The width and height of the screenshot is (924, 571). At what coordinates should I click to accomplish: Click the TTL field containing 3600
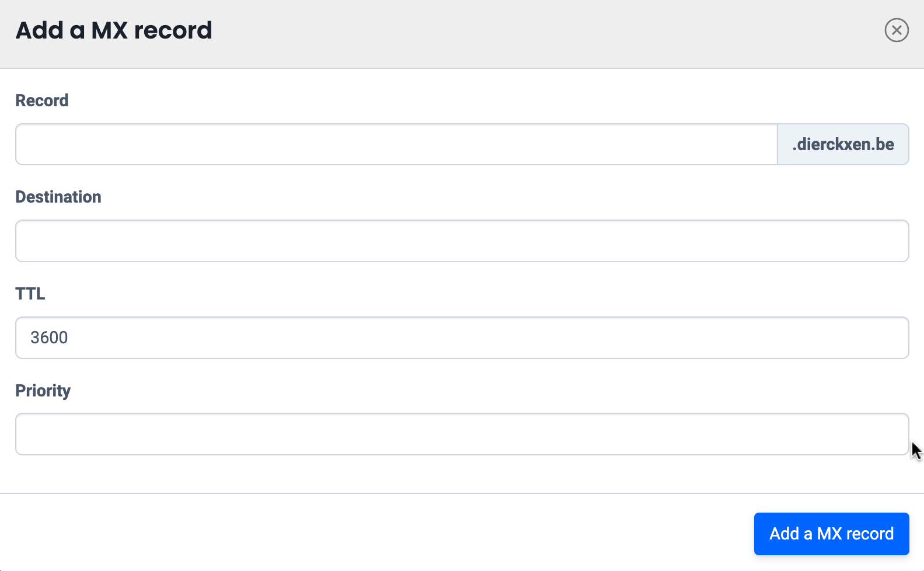point(462,337)
